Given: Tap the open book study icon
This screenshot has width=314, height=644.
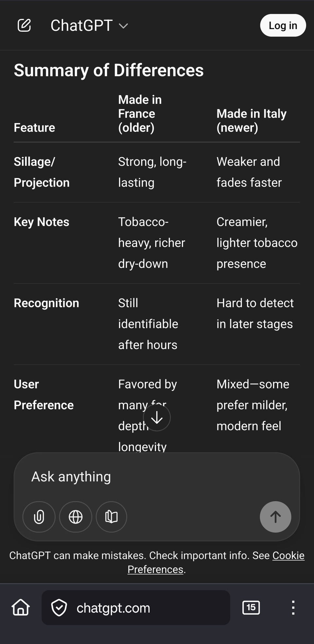Looking at the screenshot, I should pyautogui.click(x=111, y=517).
